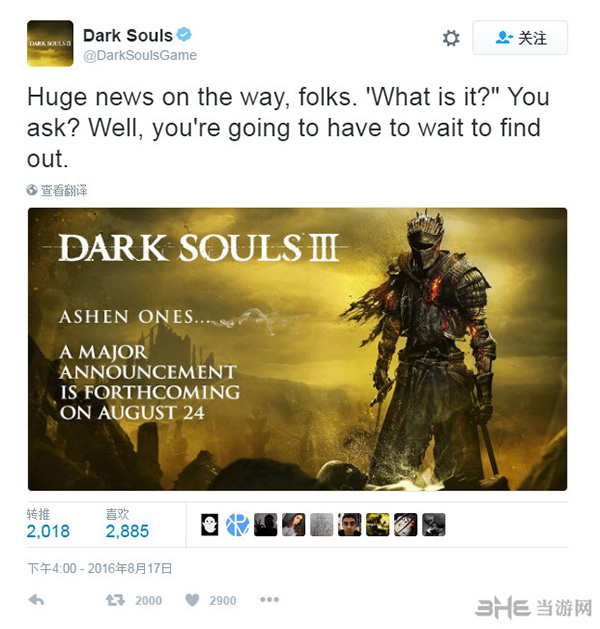Click the Dark Souls account name
Screen dimensions: 600x629
click(x=128, y=35)
